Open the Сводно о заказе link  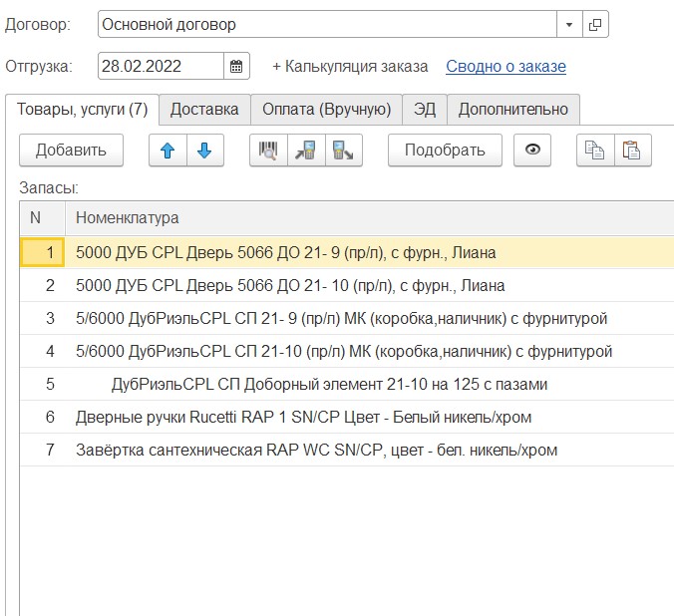click(505, 67)
